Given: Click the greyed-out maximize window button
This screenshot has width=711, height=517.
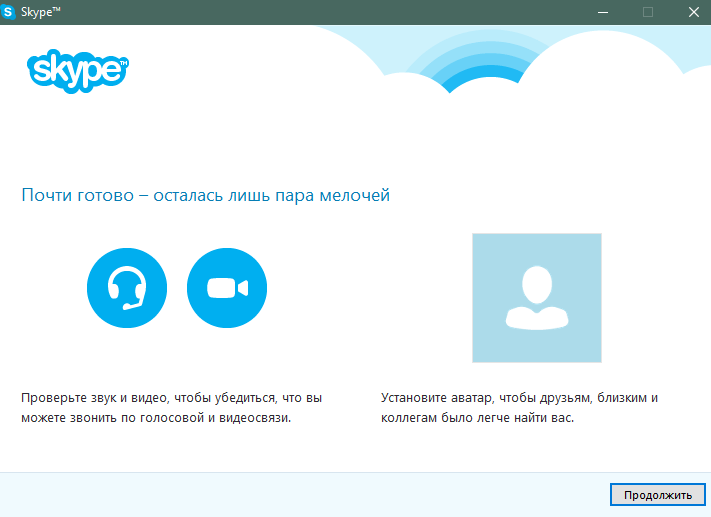Looking at the screenshot, I should [x=648, y=12].
